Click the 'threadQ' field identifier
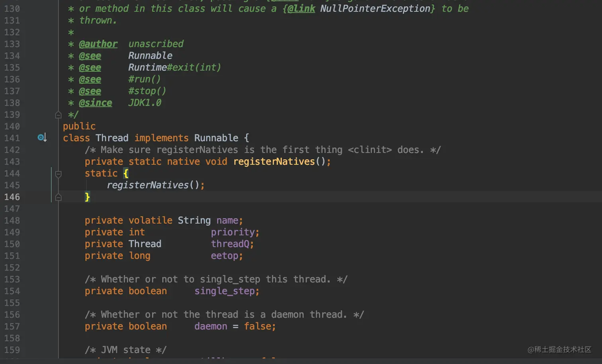 pos(230,244)
